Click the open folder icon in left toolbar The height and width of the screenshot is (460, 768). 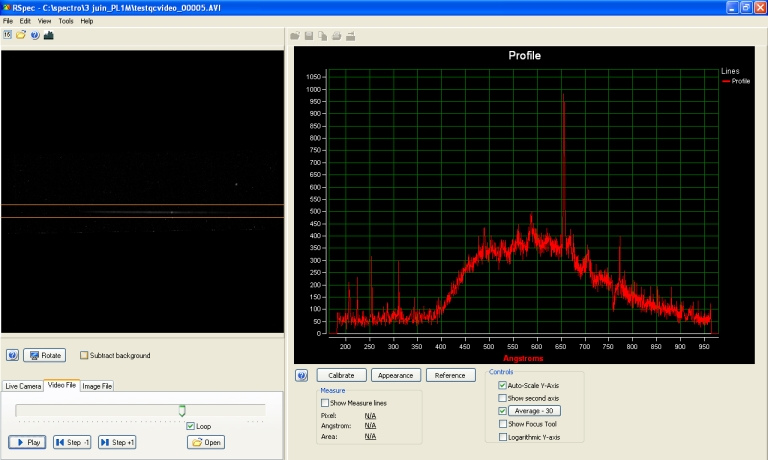(x=21, y=35)
